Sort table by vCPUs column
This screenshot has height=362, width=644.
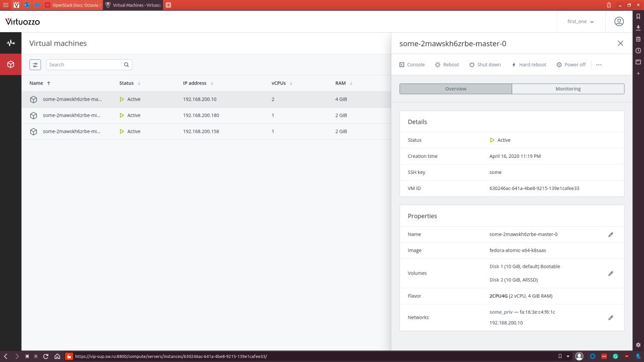(x=282, y=83)
